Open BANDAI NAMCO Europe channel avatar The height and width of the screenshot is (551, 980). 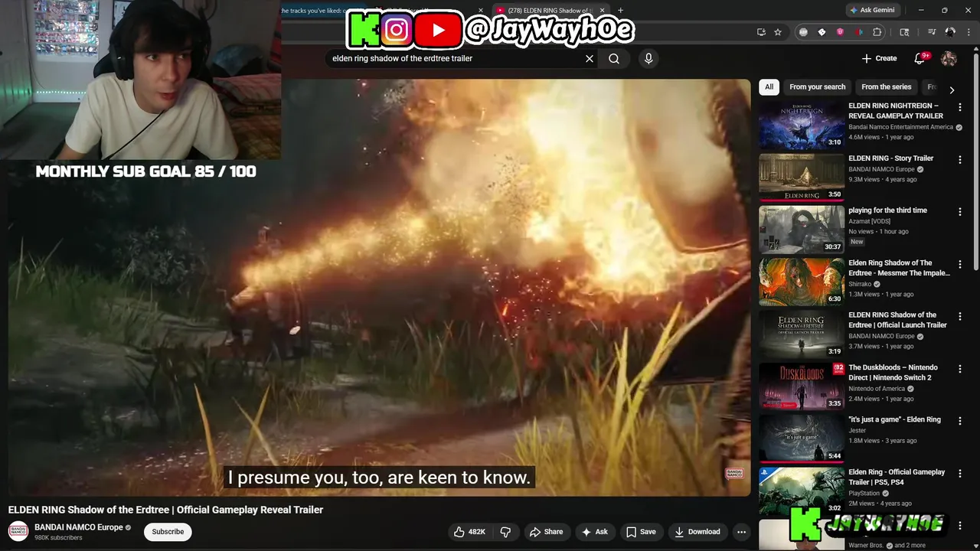point(18,531)
